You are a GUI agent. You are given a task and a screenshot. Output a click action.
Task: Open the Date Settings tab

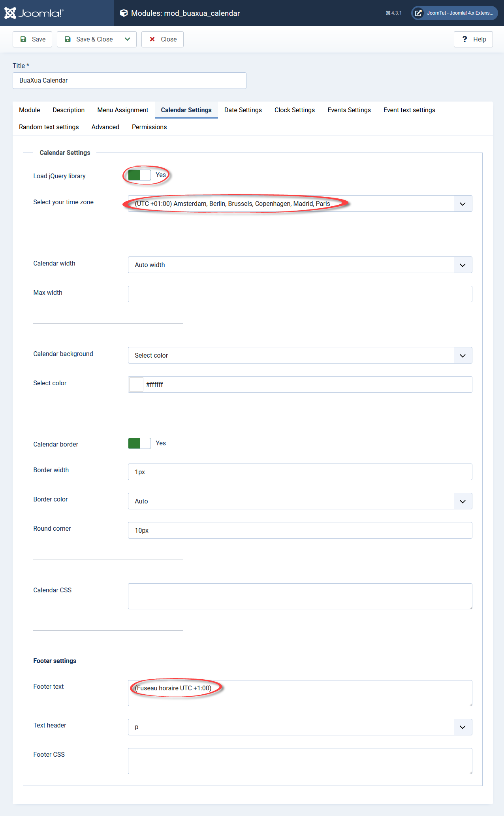click(243, 110)
